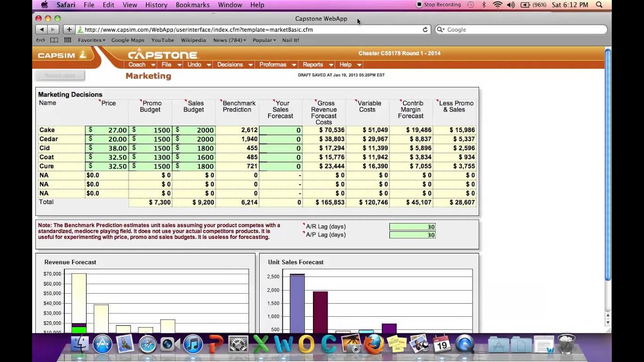The height and width of the screenshot is (362, 644).
Task: Open FaceTime from the dock
Action: click(x=170, y=344)
